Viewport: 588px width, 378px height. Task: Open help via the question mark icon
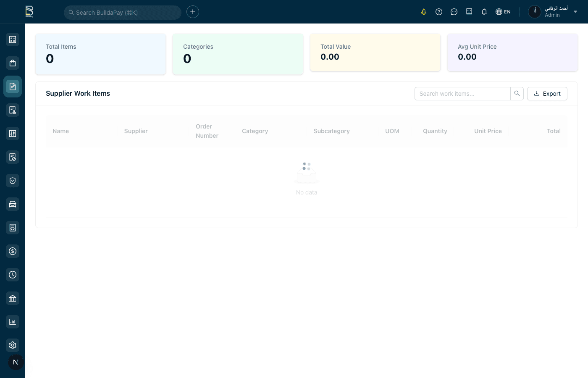pos(439,12)
